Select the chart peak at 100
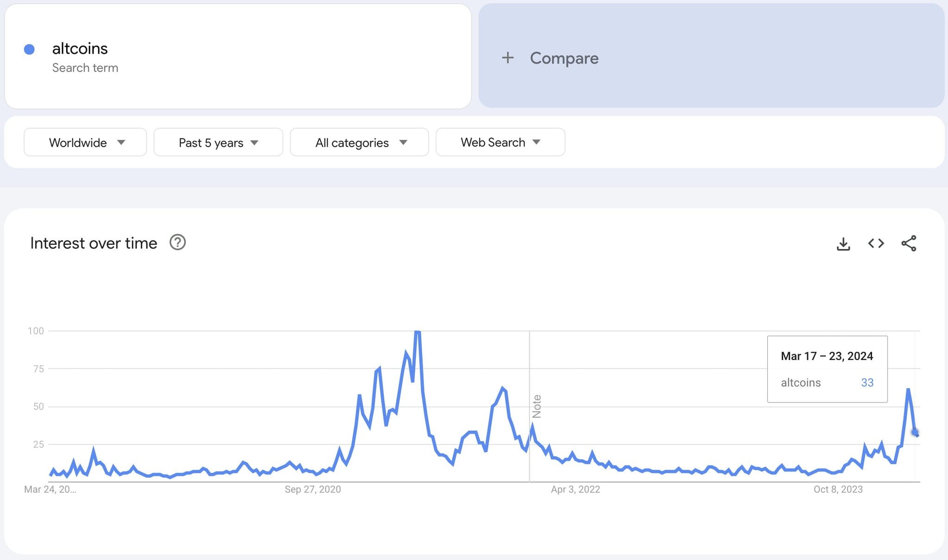 (x=417, y=331)
